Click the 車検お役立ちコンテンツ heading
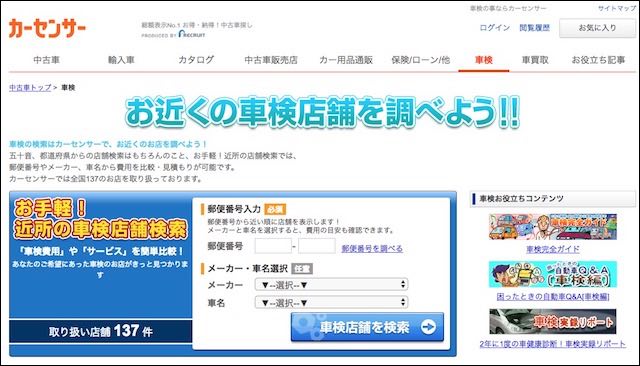This screenshot has width=640, height=366. [x=521, y=199]
